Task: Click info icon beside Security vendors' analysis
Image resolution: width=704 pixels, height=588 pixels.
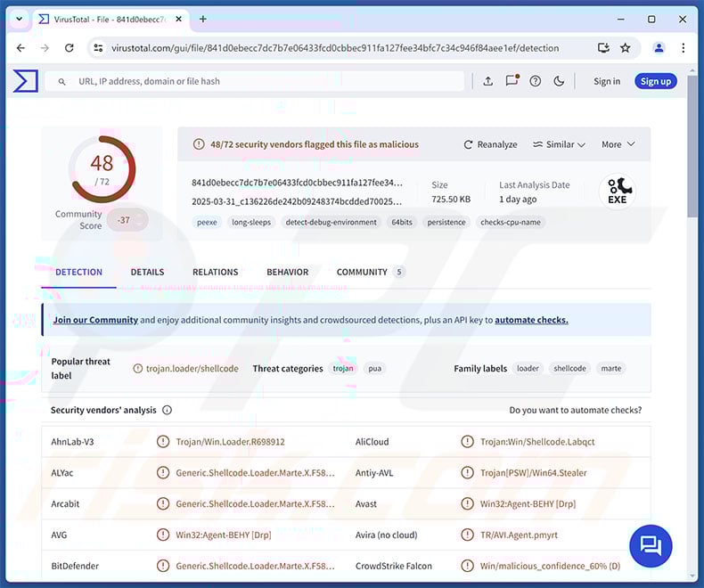Action: click(168, 411)
